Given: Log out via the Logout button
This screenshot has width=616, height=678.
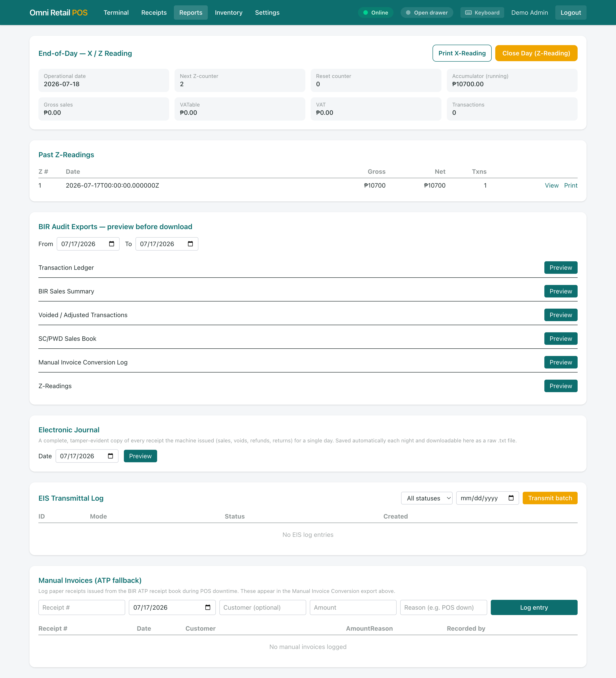Looking at the screenshot, I should point(570,13).
